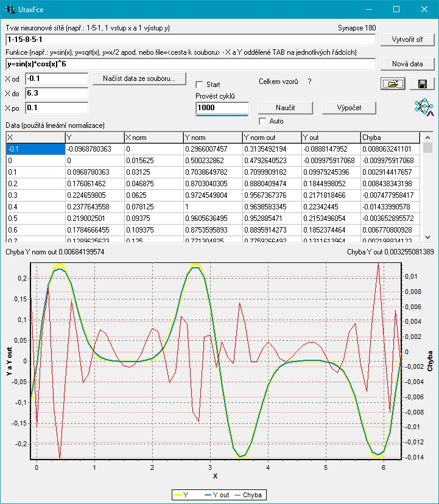The image size is (439, 504).
Task: Select cell 0.2966007457 in table
Action: coord(213,149)
